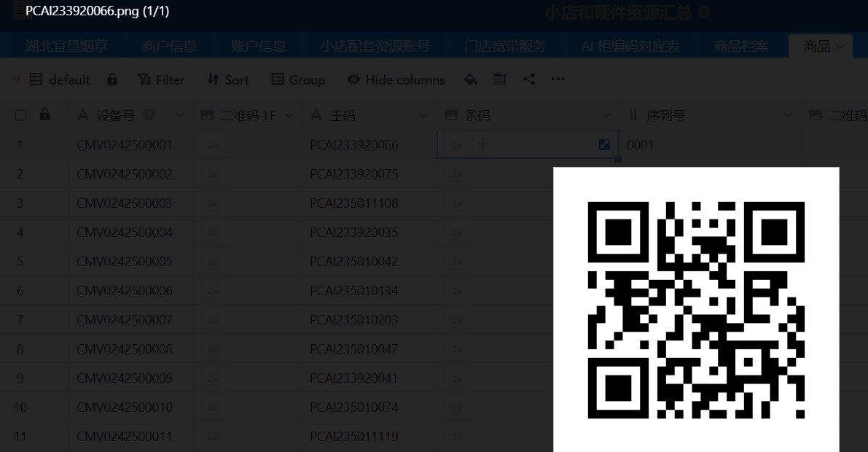This screenshot has height=452, width=868.
Task: Click the QR code preview image
Action: pos(696,310)
